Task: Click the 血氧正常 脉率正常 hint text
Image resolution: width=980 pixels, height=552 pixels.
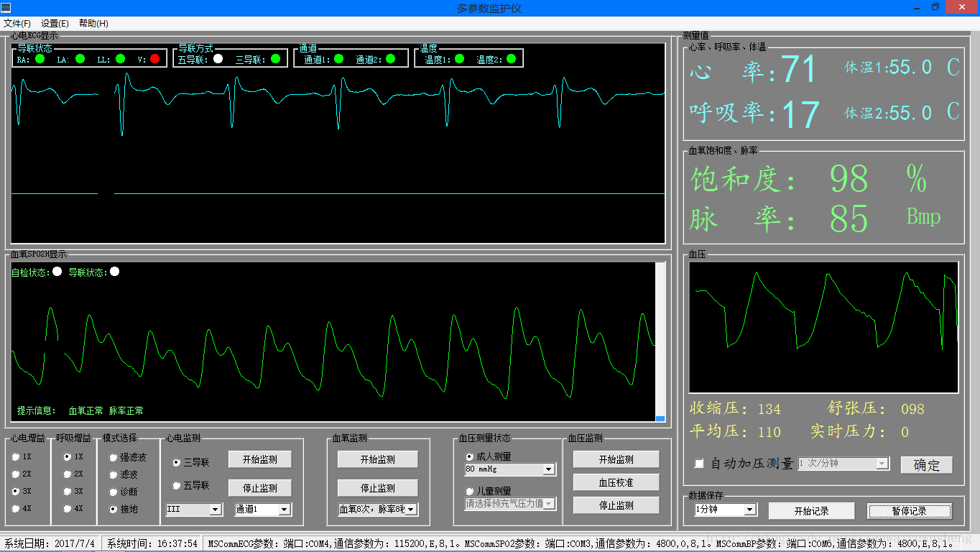Action: (x=106, y=411)
